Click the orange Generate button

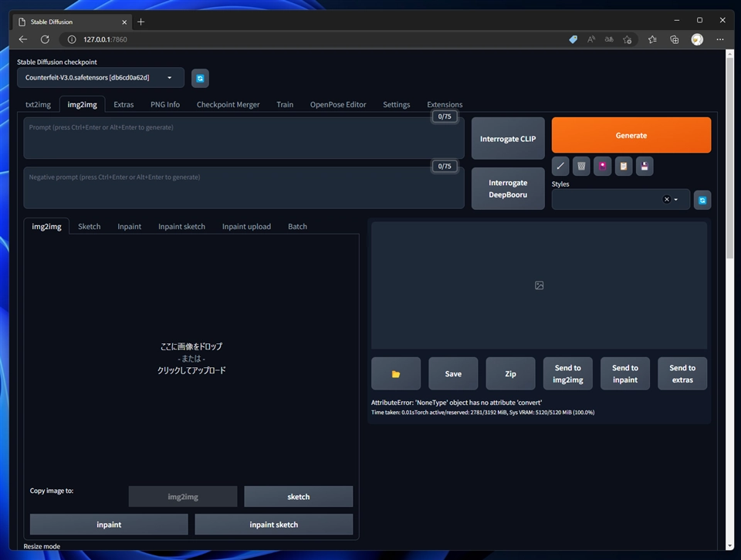coord(631,135)
